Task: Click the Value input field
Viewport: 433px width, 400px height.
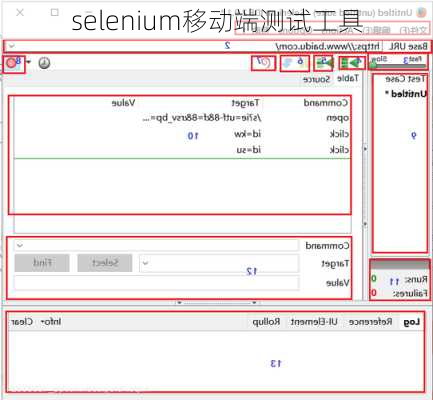Action: coord(156,283)
